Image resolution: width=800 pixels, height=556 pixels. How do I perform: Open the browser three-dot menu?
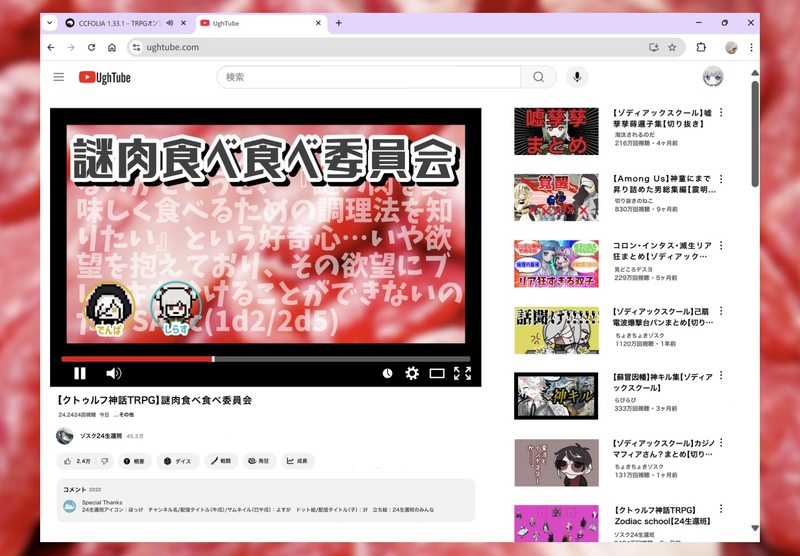coord(751,47)
